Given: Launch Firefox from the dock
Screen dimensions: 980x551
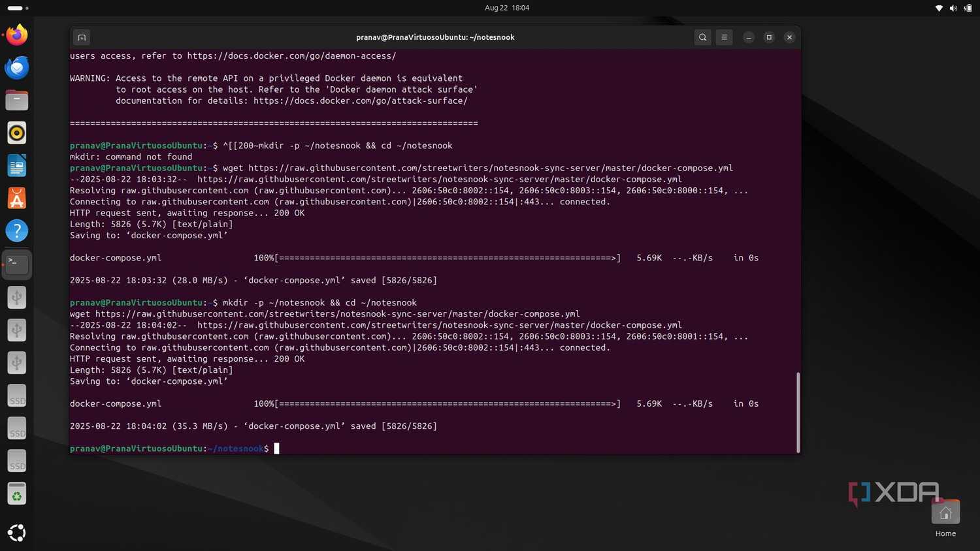Looking at the screenshot, I should point(17,35).
